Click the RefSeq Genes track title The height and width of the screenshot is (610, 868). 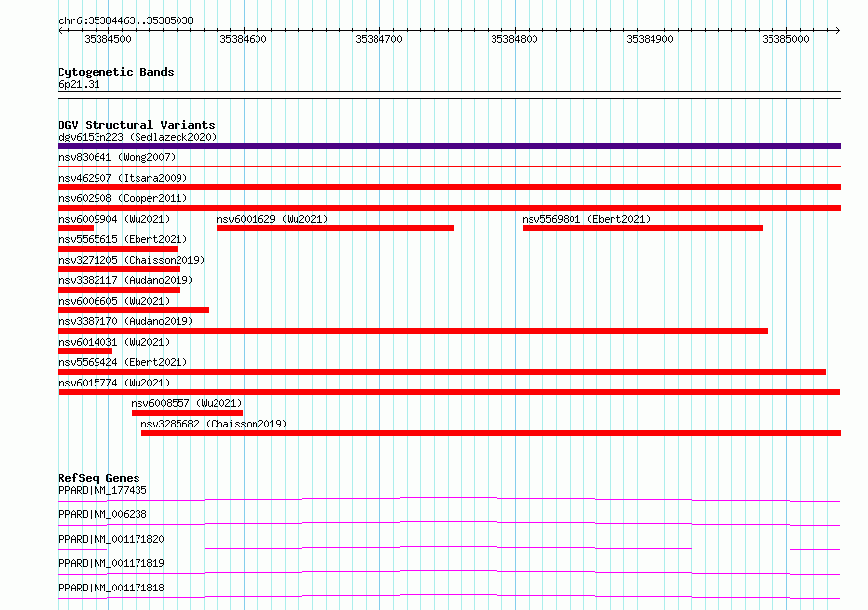[99, 478]
